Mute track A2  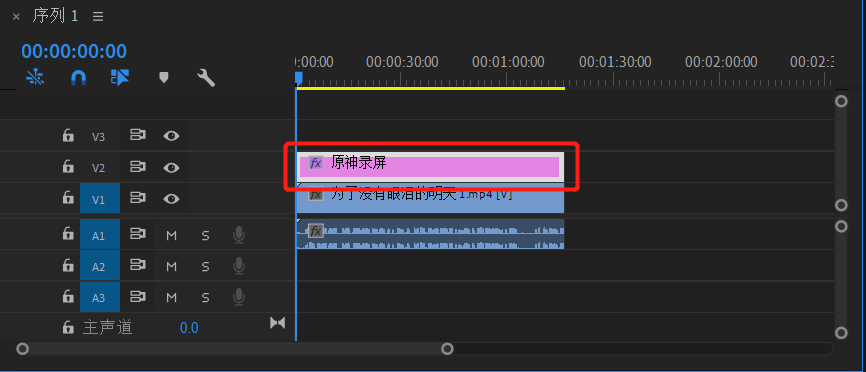pos(172,267)
